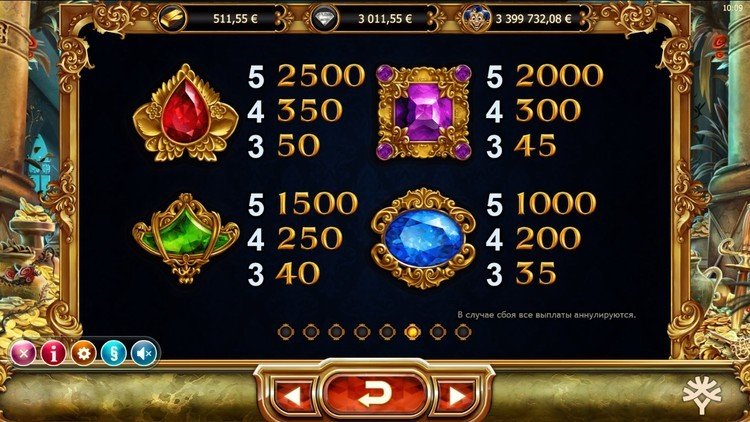Click the diamond jackpot icon

pos(324,19)
